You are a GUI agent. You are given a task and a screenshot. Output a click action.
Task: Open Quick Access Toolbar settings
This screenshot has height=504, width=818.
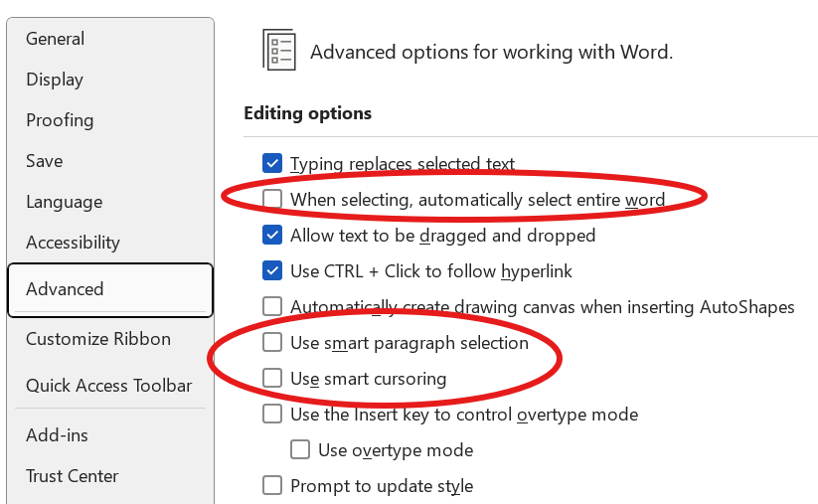pos(109,386)
